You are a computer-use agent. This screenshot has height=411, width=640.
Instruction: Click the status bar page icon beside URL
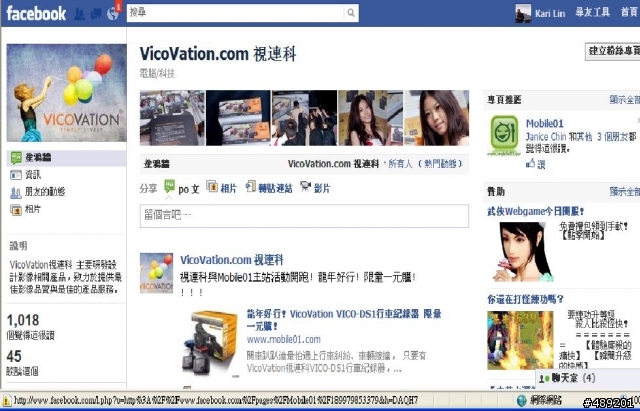[x=7, y=400]
